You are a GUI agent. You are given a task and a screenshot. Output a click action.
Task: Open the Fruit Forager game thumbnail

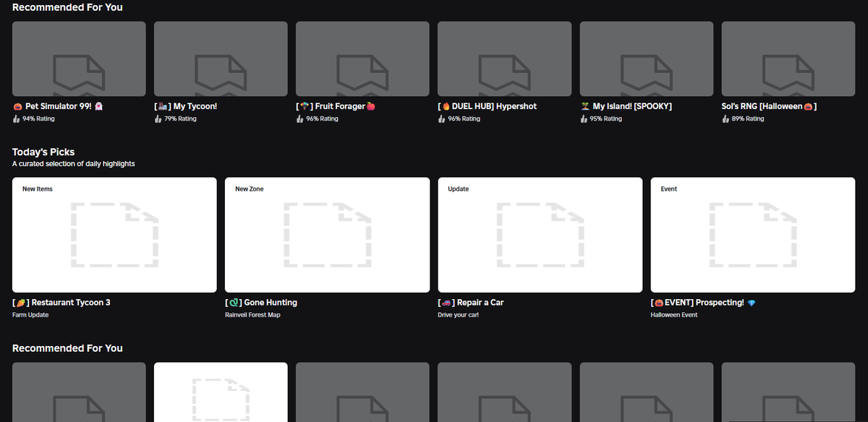[x=362, y=59]
